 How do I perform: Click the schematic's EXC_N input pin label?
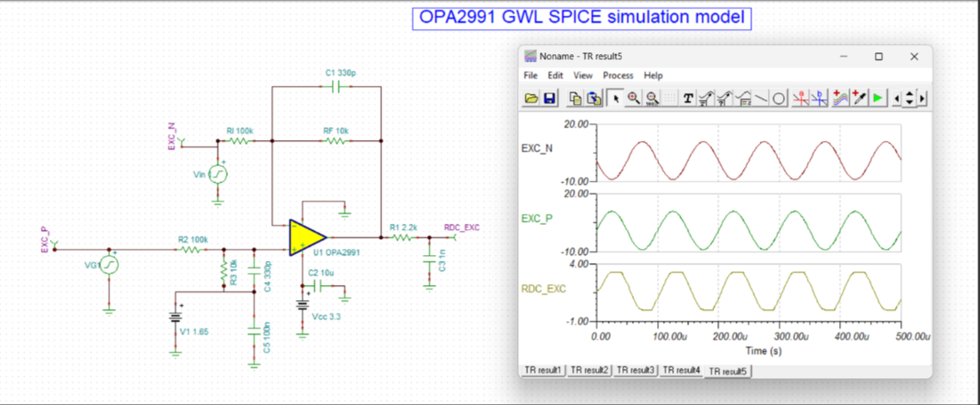point(171,137)
